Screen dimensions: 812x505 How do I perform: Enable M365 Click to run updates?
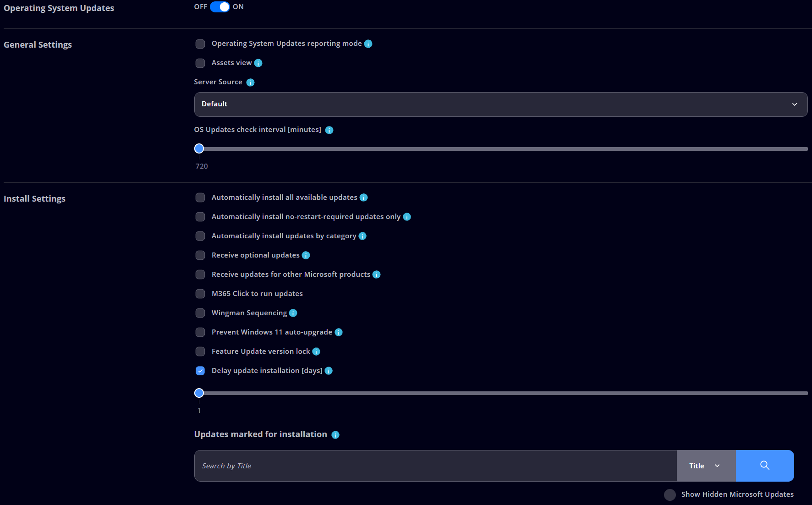(200, 294)
